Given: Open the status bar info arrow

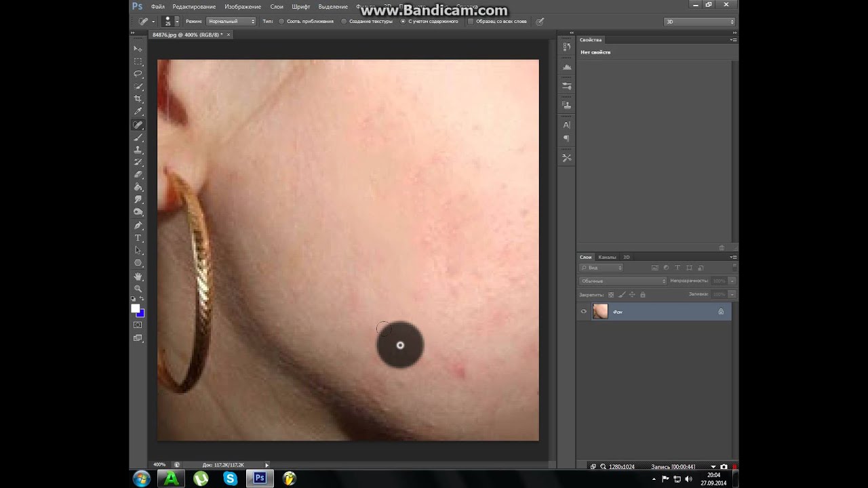Looking at the screenshot, I should coord(267,465).
